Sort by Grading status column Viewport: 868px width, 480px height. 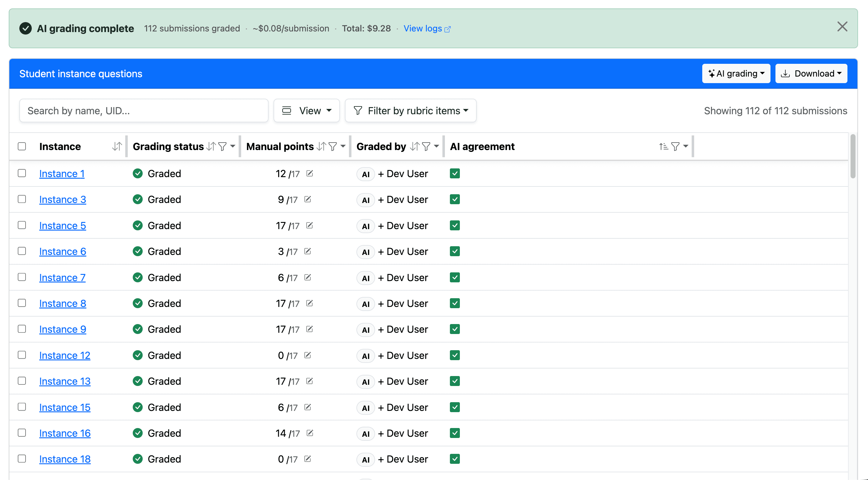point(211,146)
